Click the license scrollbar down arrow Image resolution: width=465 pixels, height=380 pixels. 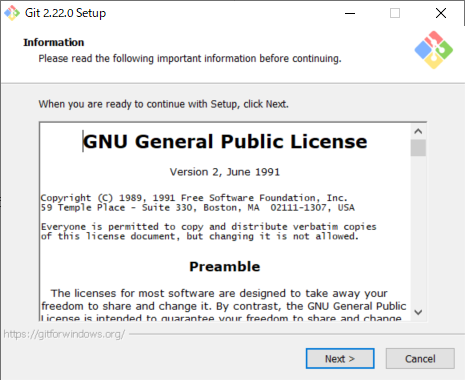coord(418,312)
